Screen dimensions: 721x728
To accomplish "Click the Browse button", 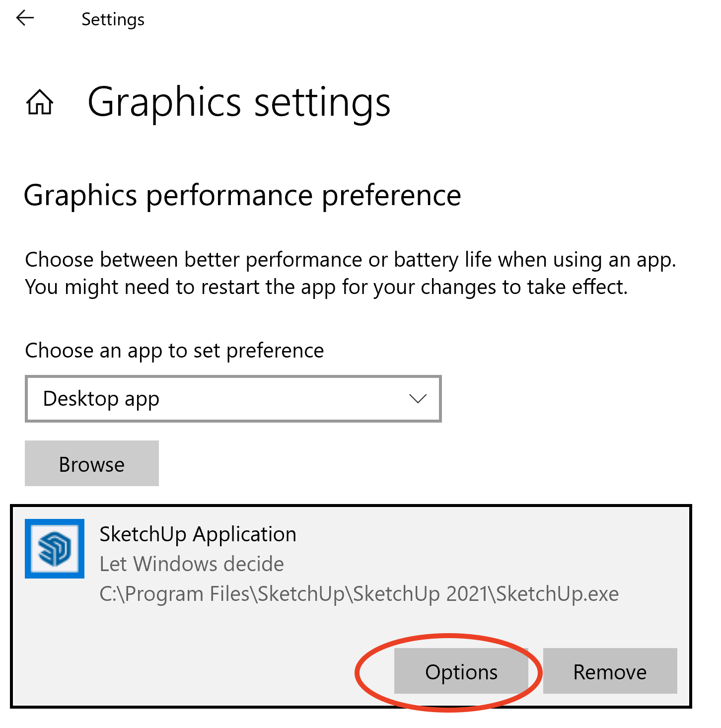I will coord(92,464).
